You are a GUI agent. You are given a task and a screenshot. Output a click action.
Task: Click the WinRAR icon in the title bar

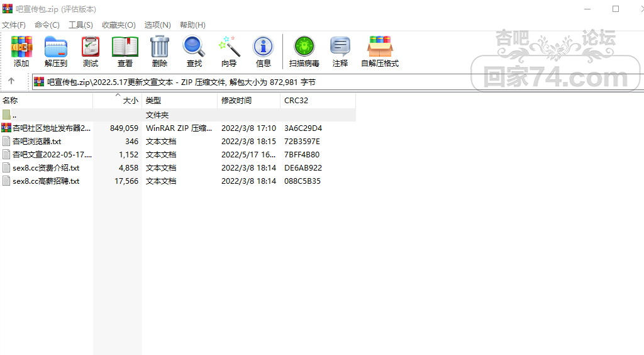8,9
